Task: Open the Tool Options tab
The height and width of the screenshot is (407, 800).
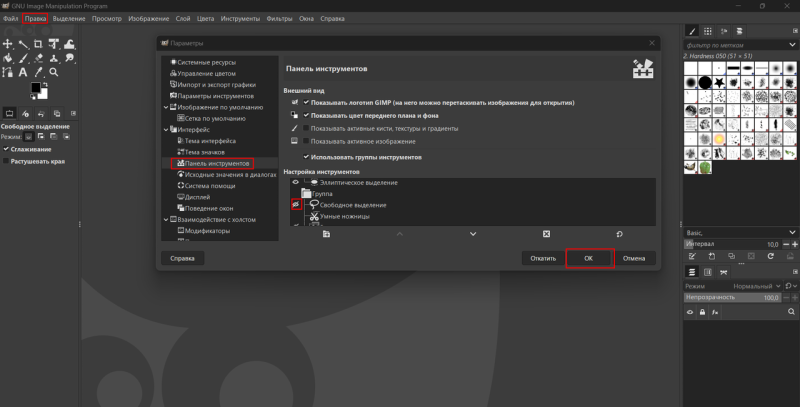Action: pos(10,113)
